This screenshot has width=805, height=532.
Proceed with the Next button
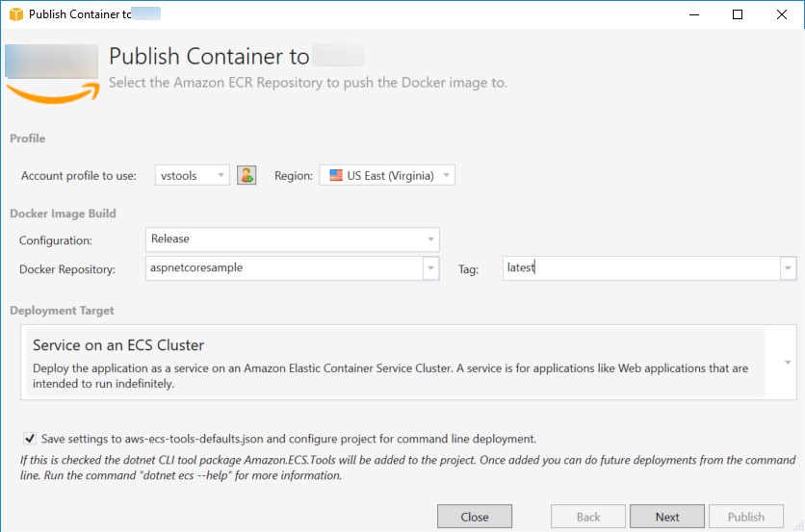coord(667,517)
